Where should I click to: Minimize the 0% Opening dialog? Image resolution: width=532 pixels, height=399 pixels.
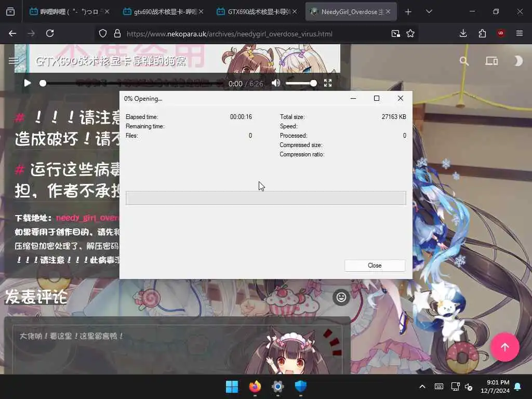(x=353, y=98)
